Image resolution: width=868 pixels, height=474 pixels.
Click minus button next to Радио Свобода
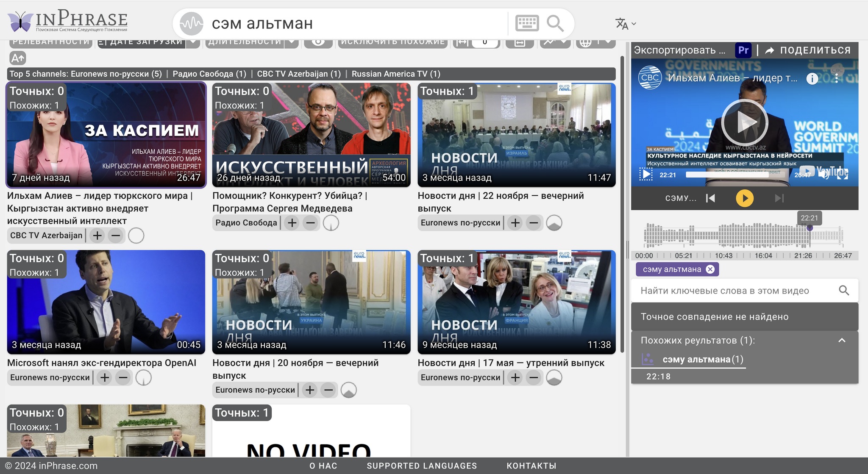point(311,223)
